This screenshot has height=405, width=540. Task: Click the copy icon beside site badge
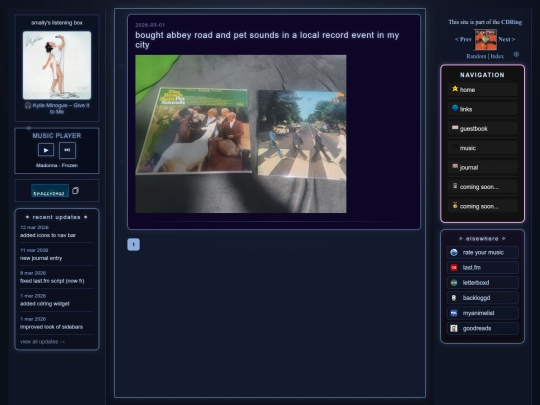[x=75, y=190]
